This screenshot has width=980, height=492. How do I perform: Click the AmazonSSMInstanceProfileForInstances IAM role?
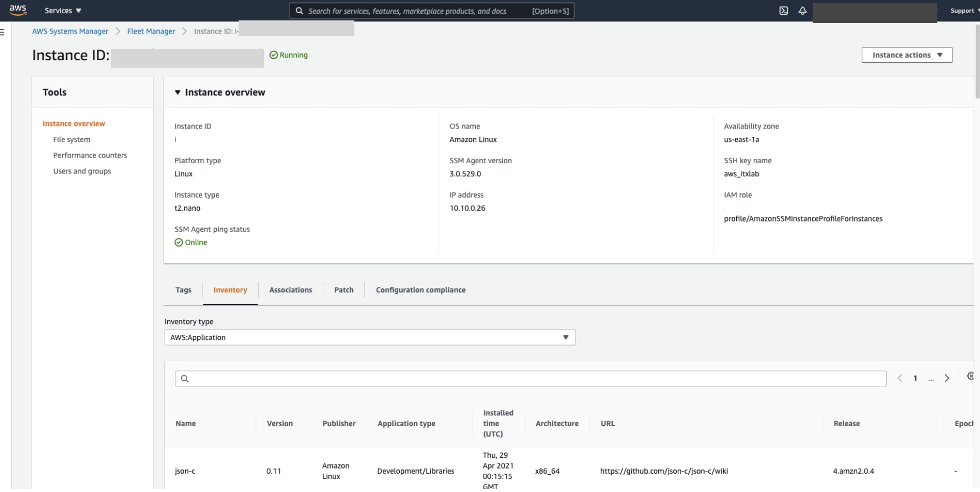click(803, 219)
